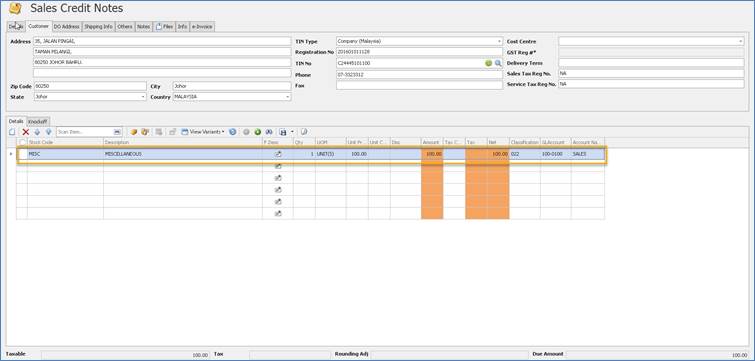Click the grey window icon before View Variants
Screen dimensions: 755x361
[172, 132]
